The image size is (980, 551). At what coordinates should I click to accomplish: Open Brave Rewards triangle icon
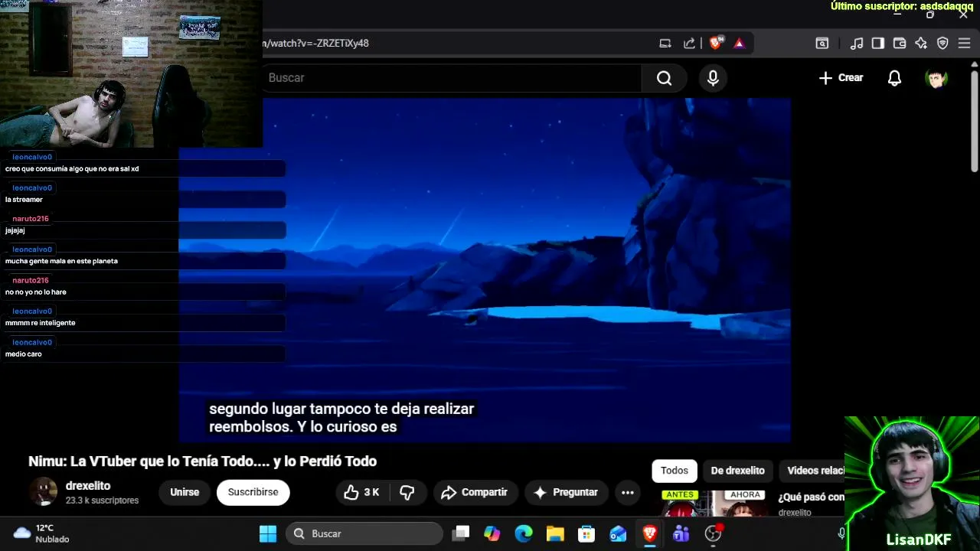point(739,44)
